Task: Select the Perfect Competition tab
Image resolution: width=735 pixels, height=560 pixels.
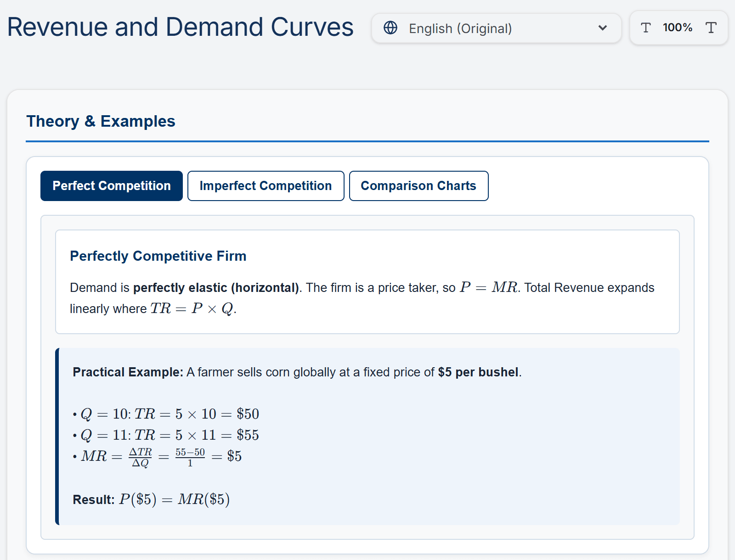Action: [x=112, y=186]
